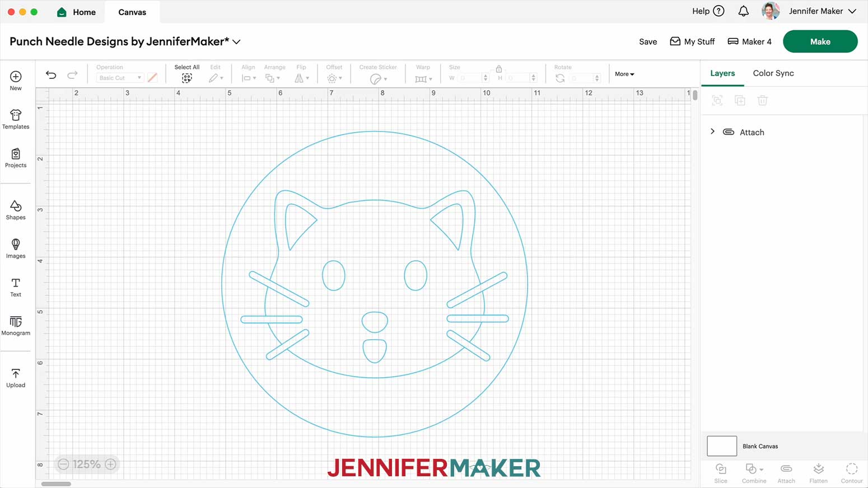Open the Create Sticker dropdown
The height and width of the screenshot is (488, 868).
(x=379, y=79)
